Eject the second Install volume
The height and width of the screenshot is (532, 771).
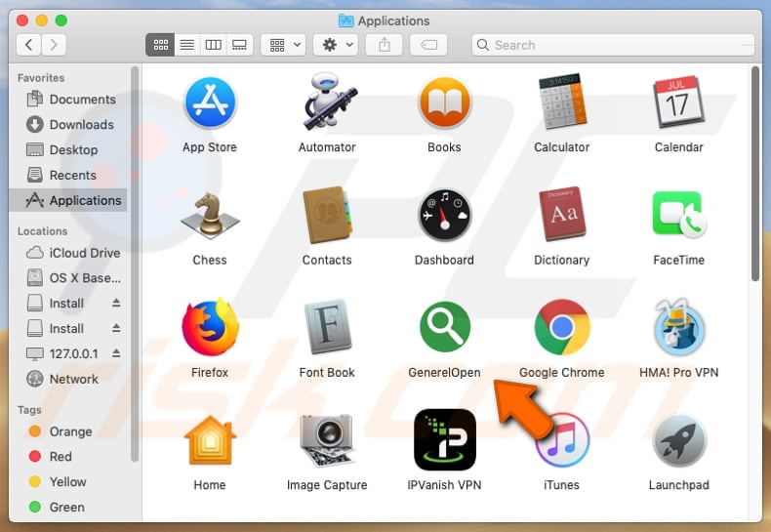(116, 327)
